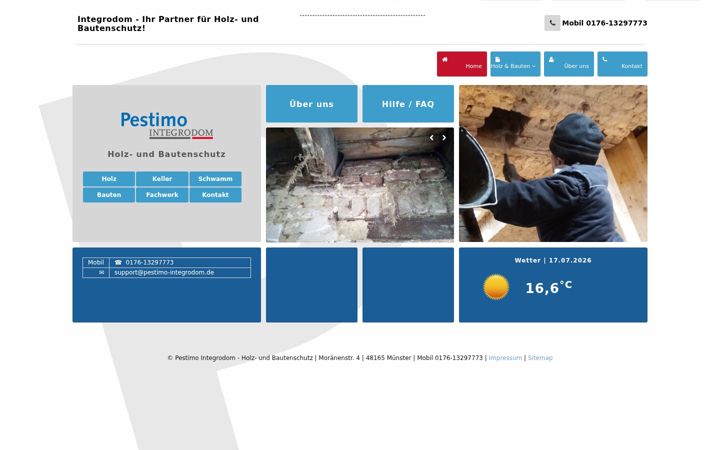Open the Home navigation tab
Image resolution: width=720 pixels, height=450 pixels.
pyautogui.click(x=461, y=64)
